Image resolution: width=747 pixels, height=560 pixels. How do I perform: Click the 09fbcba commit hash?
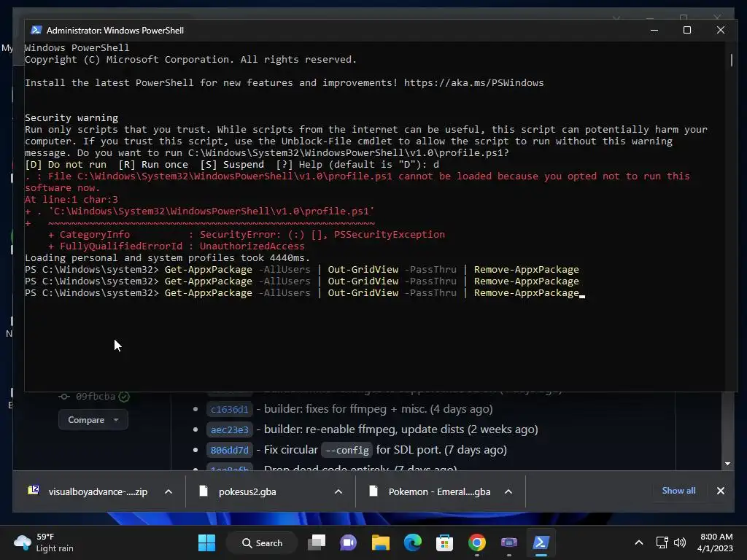tap(96, 396)
